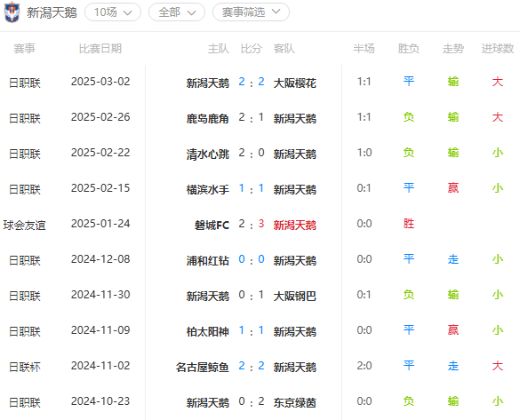Open the red highlighted 新潟天鹅 away team link
The width and height of the screenshot is (520, 420).
[x=295, y=225]
